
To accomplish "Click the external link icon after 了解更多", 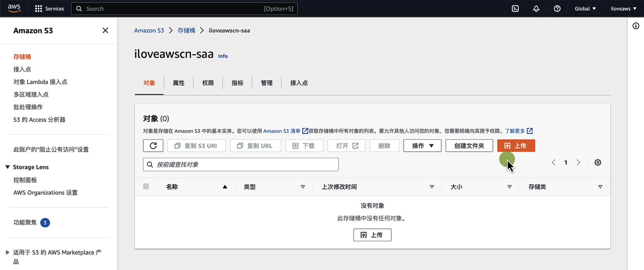I will tap(530, 131).
